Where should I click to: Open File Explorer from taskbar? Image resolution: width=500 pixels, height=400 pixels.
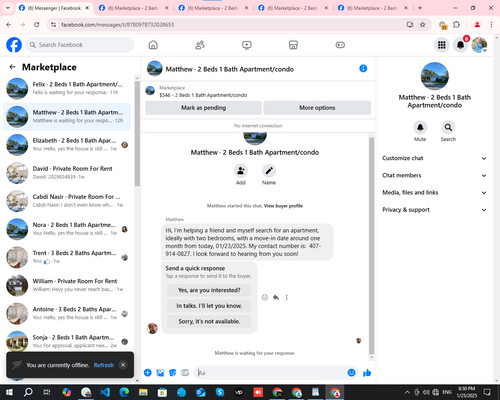(x=143, y=392)
